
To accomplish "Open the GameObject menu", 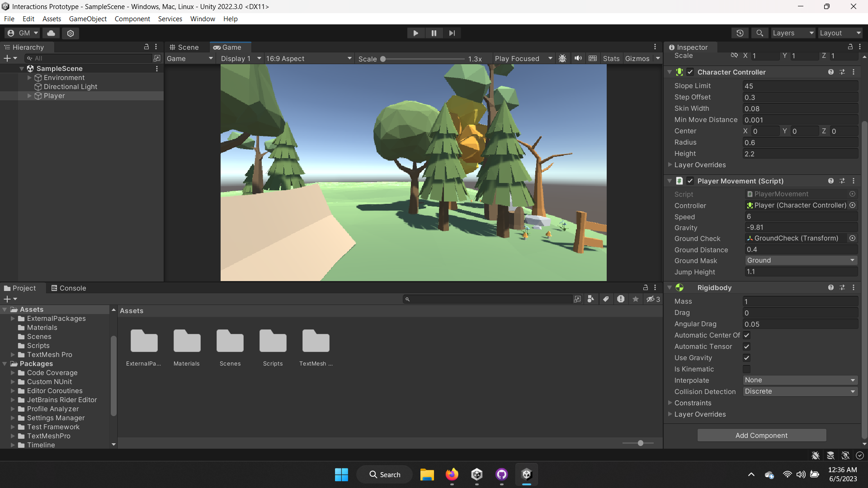I will [88, 19].
